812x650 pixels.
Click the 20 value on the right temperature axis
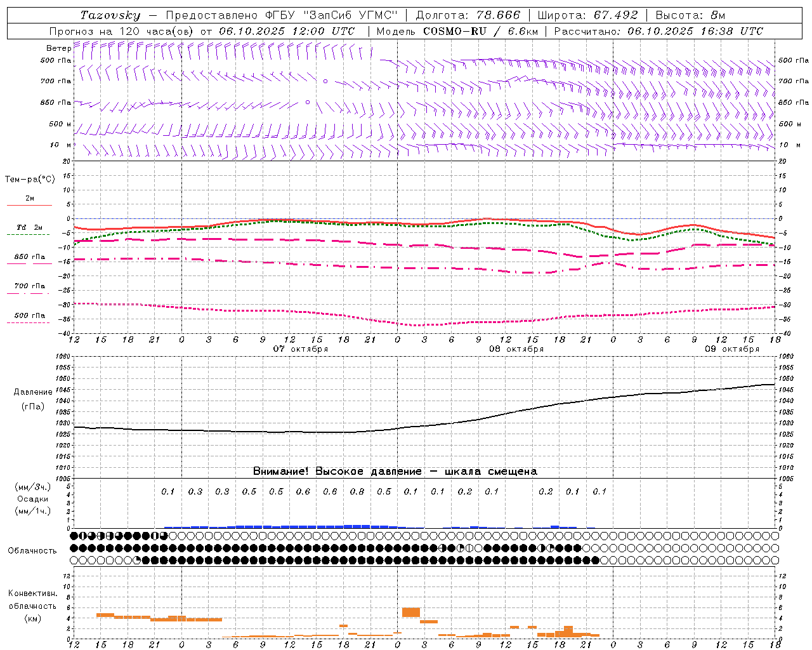click(782, 161)
